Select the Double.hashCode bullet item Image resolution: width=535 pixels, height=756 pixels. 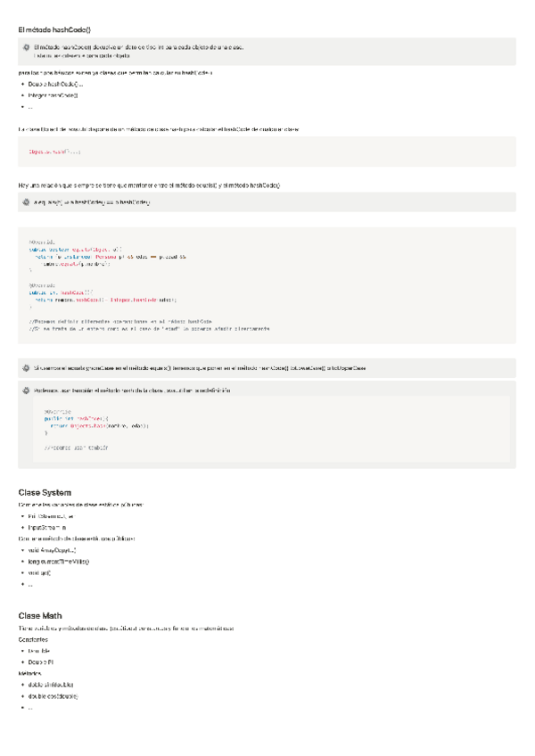(x=55, y=84)
